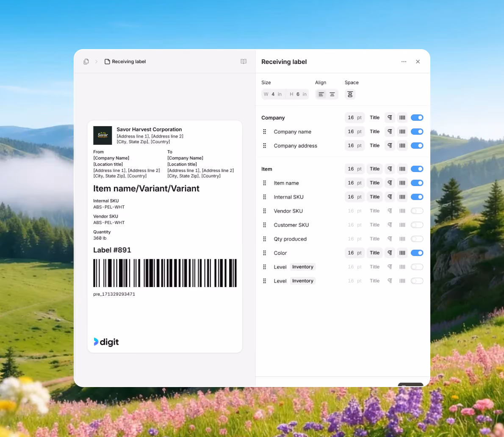
Task: Click the book icon in preview header
Action: coord(244,61)
